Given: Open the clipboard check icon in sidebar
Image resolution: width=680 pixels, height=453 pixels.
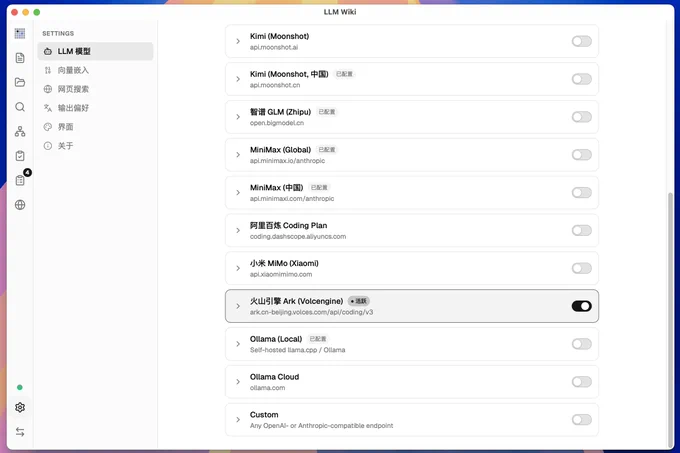Looking at the screenshot, I should [20, 156].
